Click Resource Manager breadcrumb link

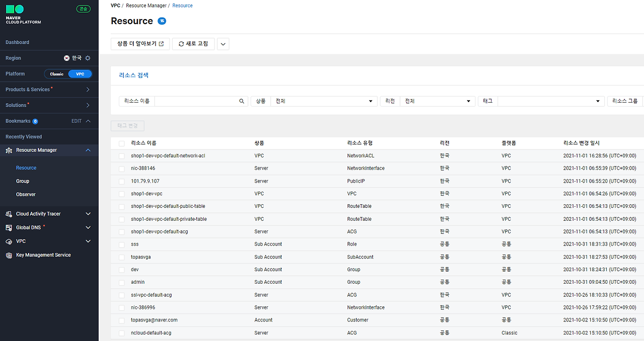(x=146, y=6)
